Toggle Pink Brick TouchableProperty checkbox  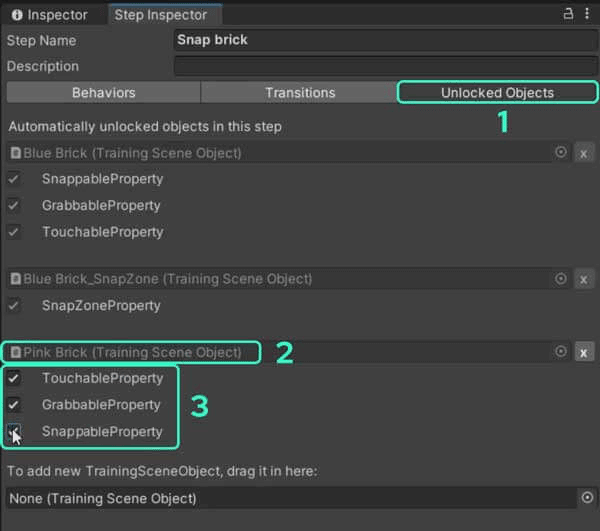(14, 379)
